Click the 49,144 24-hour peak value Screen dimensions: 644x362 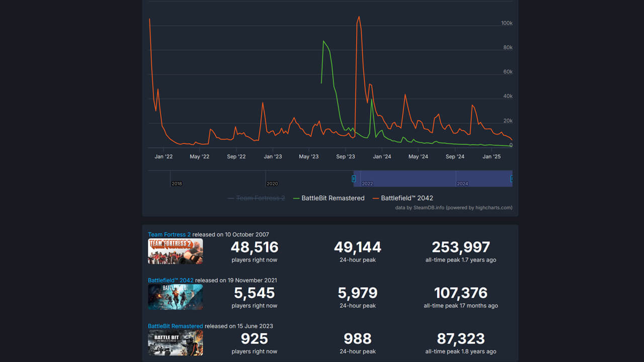click(358, 247)
